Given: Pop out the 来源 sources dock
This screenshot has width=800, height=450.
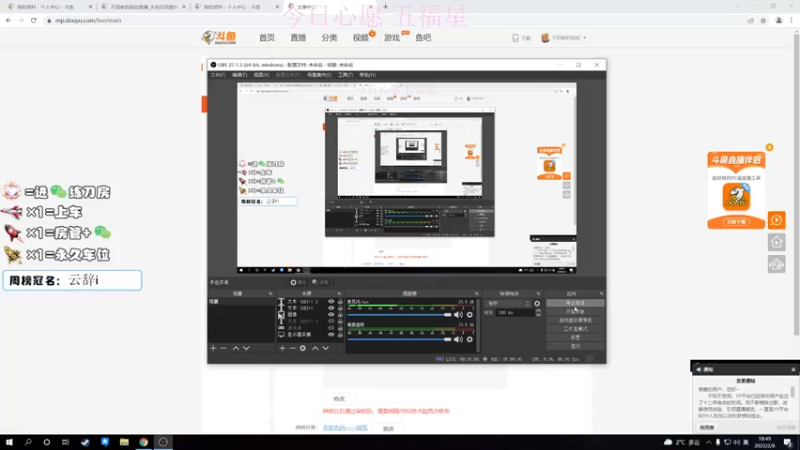Looking at the screenshot, I should tap(339, 294).
